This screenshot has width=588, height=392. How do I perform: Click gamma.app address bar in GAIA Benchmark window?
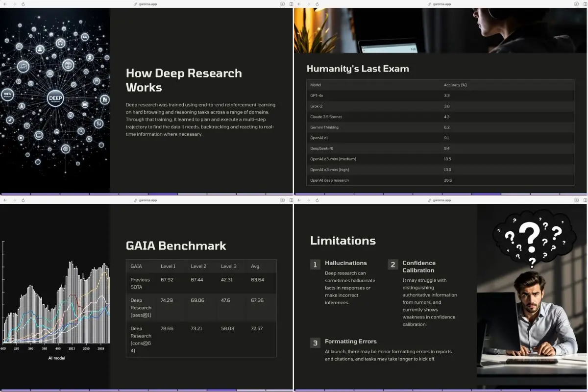[x=146, y=200]
